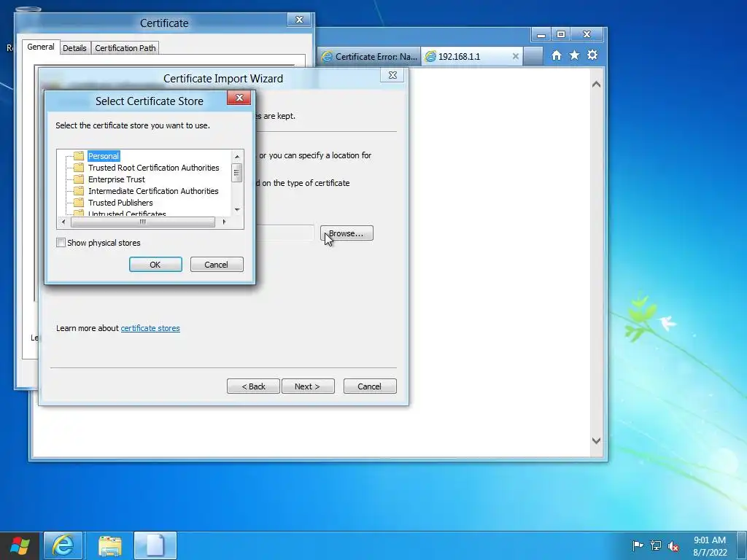Open the certificate stores help link

point(150,328)
